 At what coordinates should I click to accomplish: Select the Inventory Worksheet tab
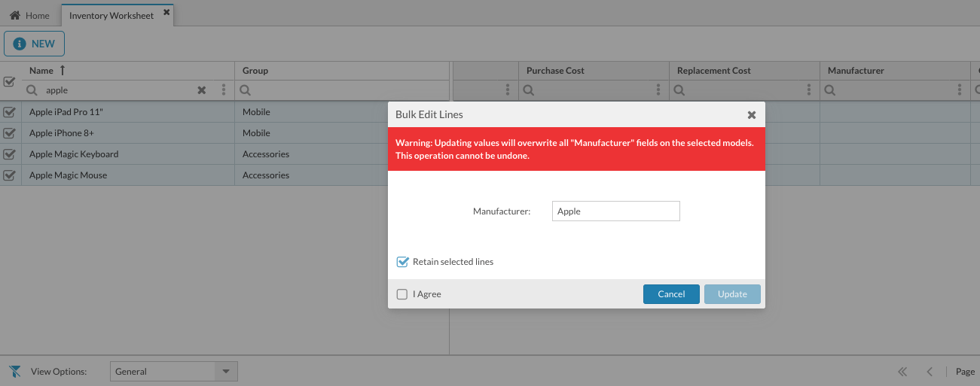(111, 16)
